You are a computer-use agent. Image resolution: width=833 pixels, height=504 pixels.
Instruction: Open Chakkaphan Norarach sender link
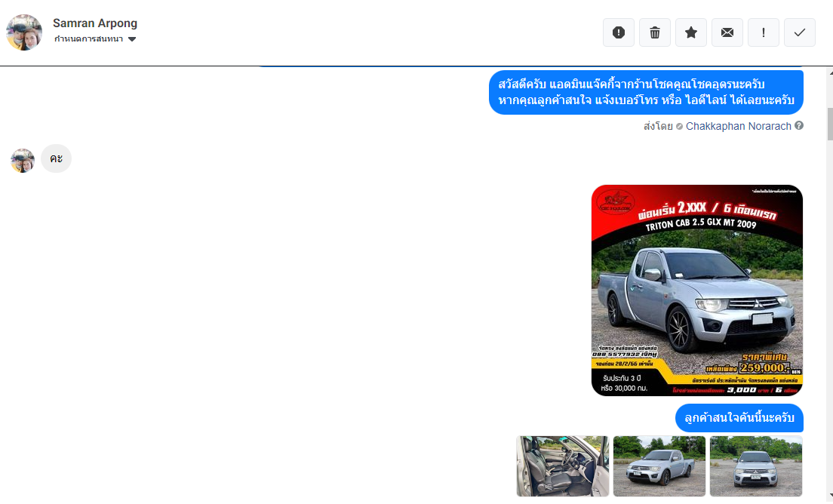pyautogui.click(x=739, y=126)
